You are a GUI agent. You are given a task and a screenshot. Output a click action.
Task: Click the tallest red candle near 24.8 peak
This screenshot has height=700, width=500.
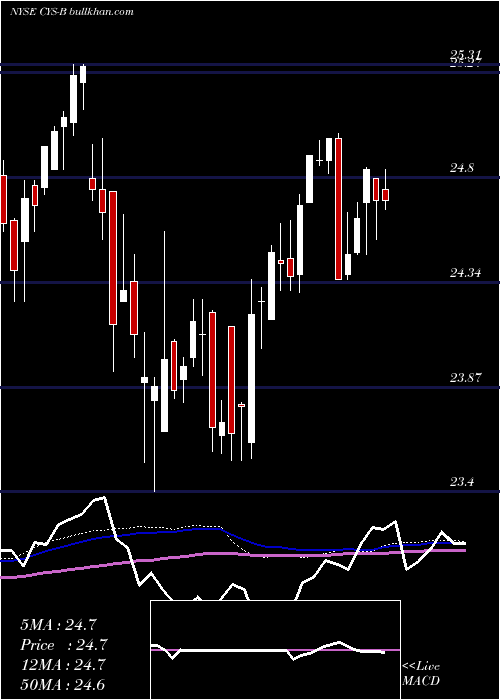pyautogui.click(x=338, y=208)
